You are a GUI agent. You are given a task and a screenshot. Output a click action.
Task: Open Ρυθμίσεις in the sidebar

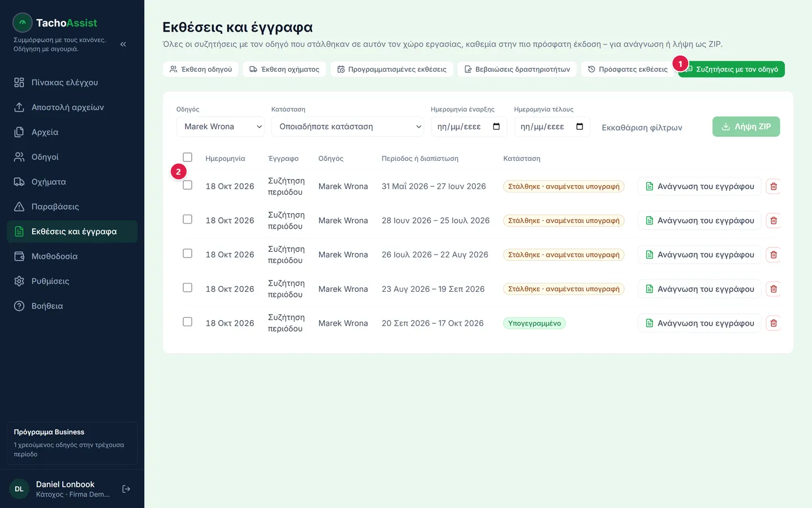coord(72,281)
